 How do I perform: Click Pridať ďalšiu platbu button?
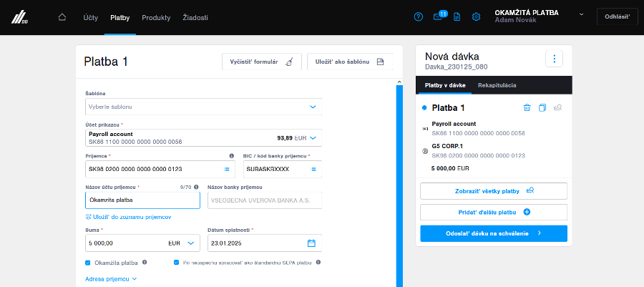pos(494,213)
